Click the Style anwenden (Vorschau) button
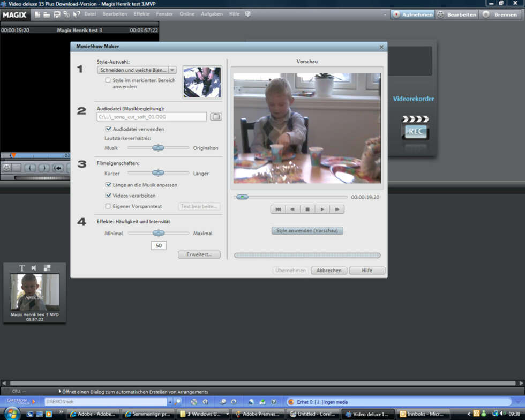525x420 pixels. click(307, 231)
